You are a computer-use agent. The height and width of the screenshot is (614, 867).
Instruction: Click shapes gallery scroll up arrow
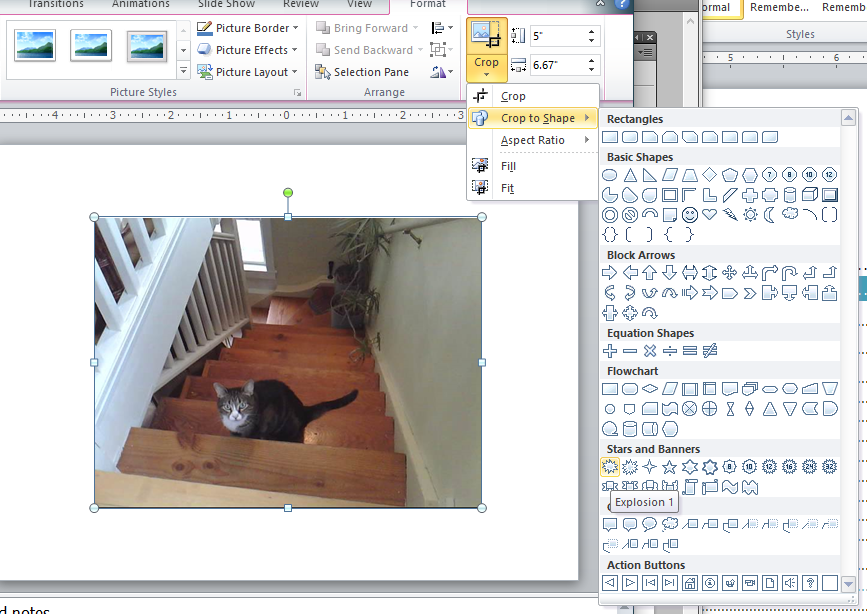(x=848, y=118)
